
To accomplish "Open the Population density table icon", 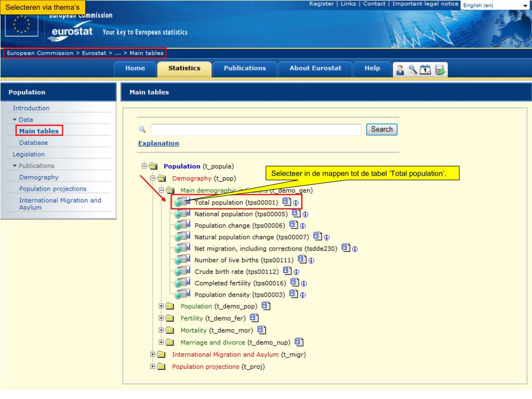I will [182, 295].
